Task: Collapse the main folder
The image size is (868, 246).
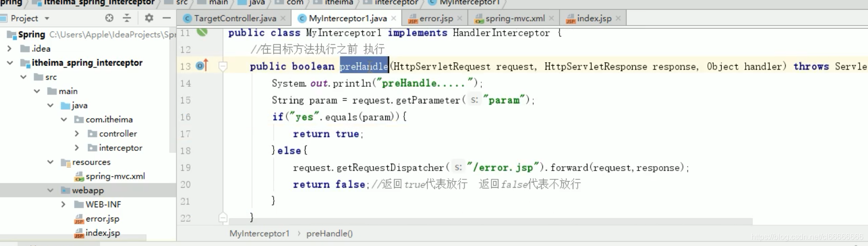Action: click(37, 91)
